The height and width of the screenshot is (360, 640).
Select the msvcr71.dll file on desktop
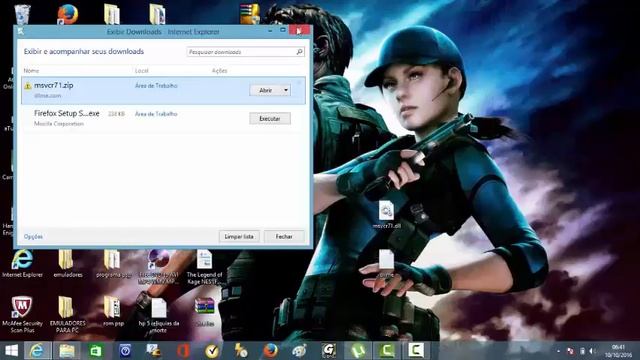(386, 215)
